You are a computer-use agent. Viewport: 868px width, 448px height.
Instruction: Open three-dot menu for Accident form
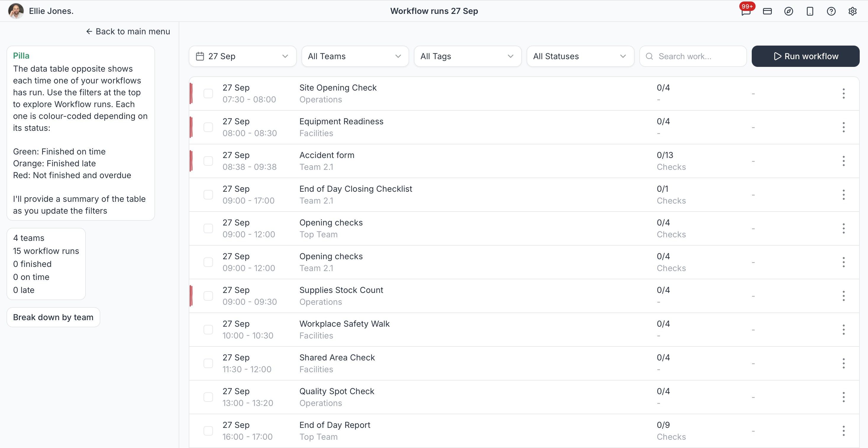click(x=843, y=161)
